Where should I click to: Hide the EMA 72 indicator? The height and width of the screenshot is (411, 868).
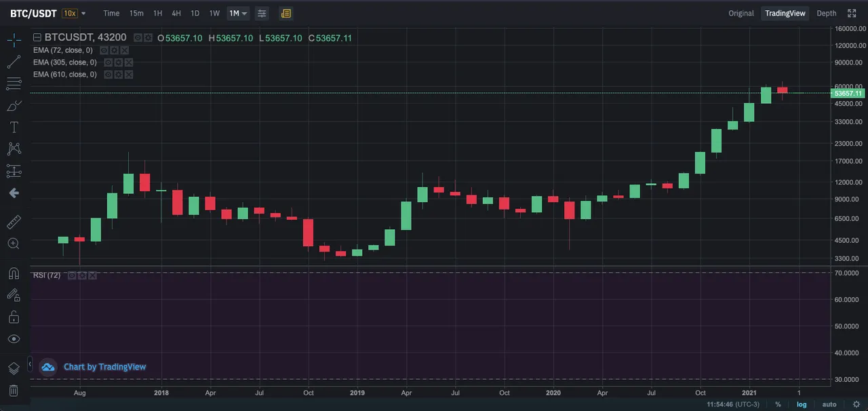[x=104, y=50]
